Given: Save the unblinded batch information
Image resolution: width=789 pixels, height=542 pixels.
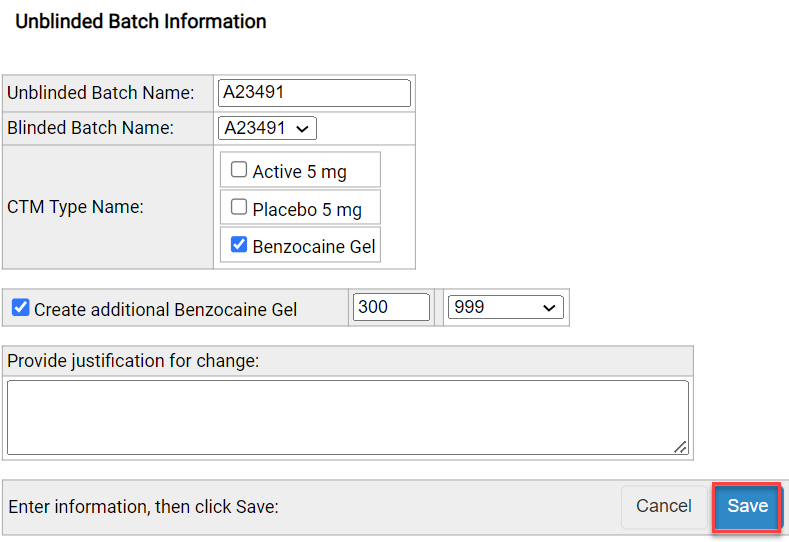Looking at the screenshot, I should 747,506.
